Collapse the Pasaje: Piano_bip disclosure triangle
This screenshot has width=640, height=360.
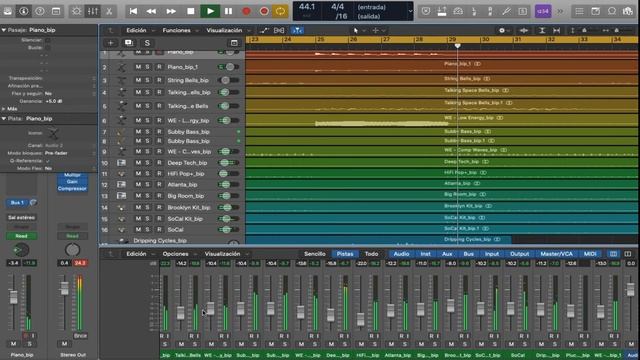(4, 30)
